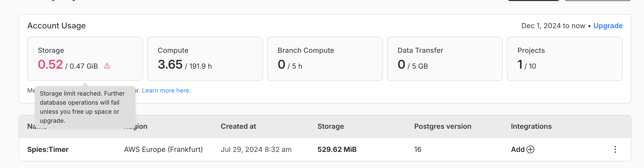644x168 pixels.
Task: Click the "Postgres version" column header
Action: point(442,126)
